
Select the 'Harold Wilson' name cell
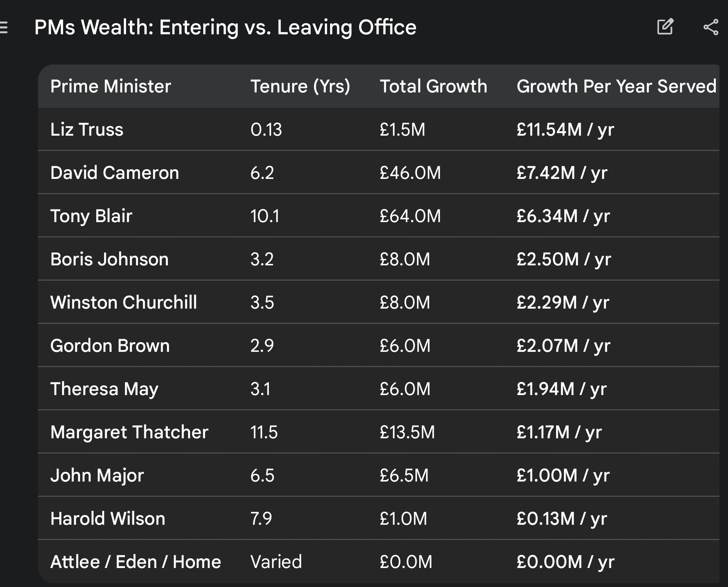tap(107, 519)
